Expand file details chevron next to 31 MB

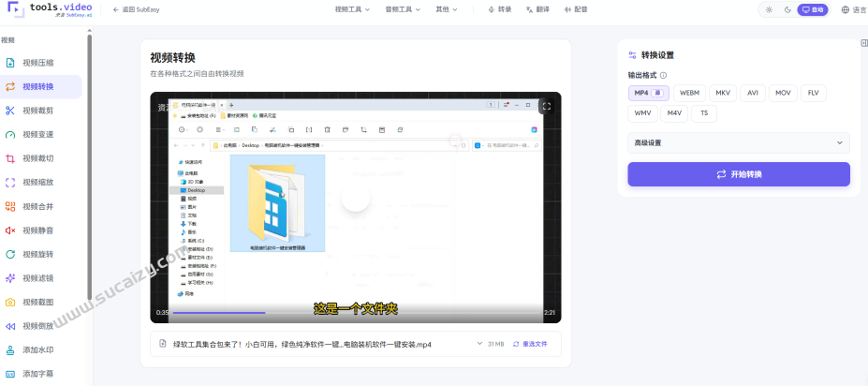click(479, 343)
